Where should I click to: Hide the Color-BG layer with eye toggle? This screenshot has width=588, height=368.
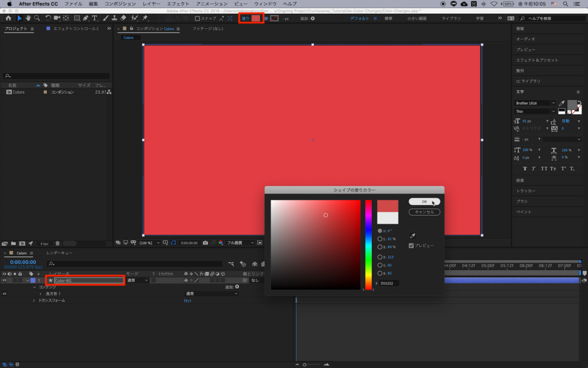5,281
